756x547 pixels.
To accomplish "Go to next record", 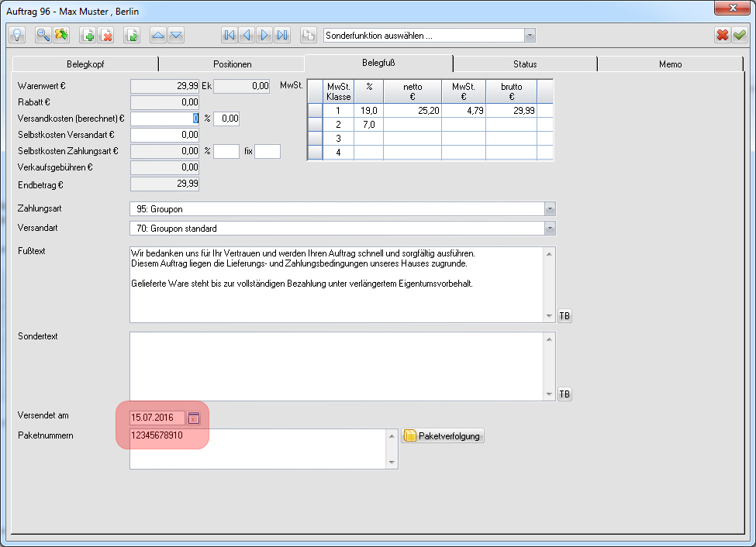I will click(x=264, y=35).
